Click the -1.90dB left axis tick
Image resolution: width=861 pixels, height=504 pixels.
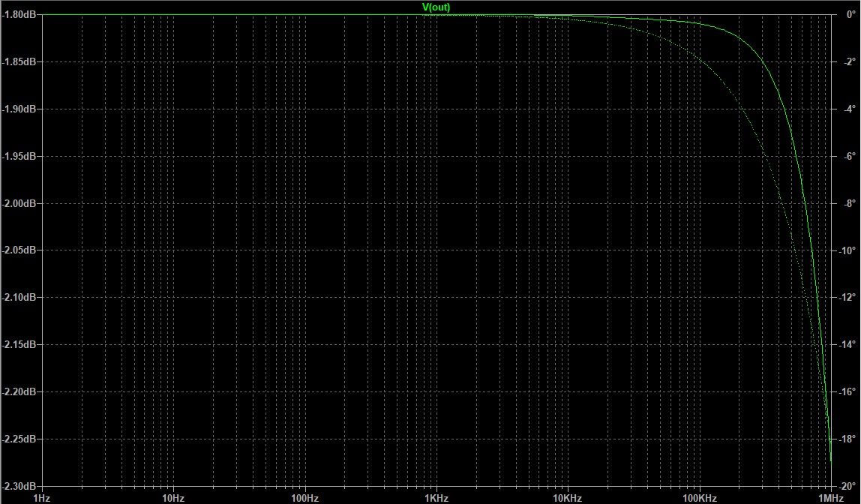(22, 109)
